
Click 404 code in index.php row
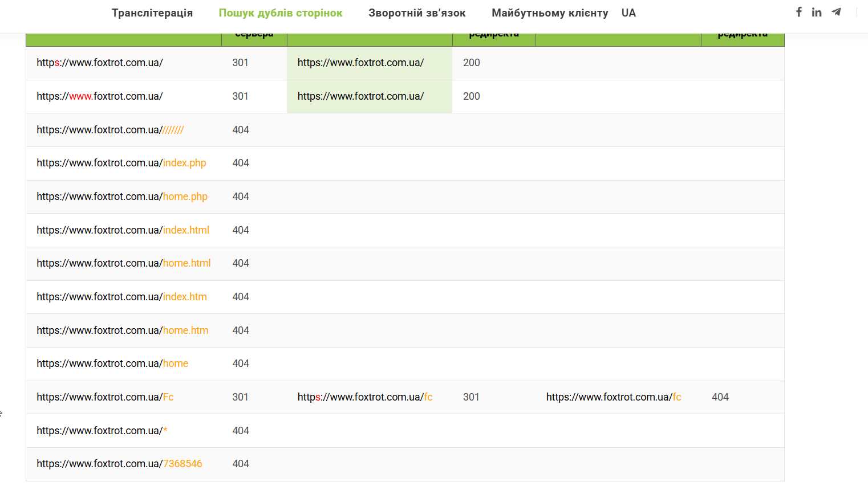coord(241,163)
